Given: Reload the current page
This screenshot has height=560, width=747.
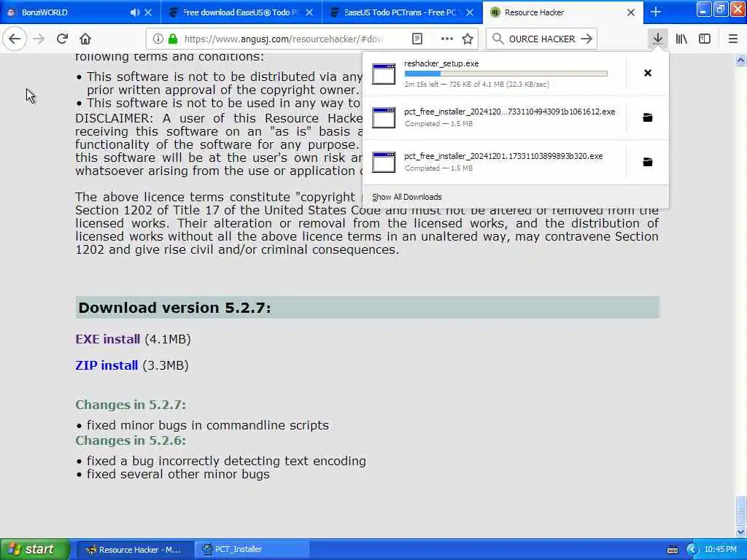Looking at the screenshot, I should (x=62, y=39).
